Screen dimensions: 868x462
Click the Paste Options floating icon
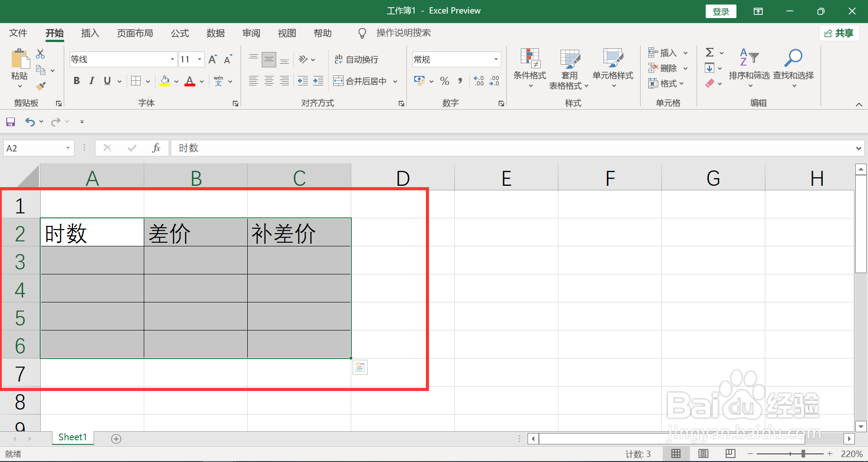(360, 368)
